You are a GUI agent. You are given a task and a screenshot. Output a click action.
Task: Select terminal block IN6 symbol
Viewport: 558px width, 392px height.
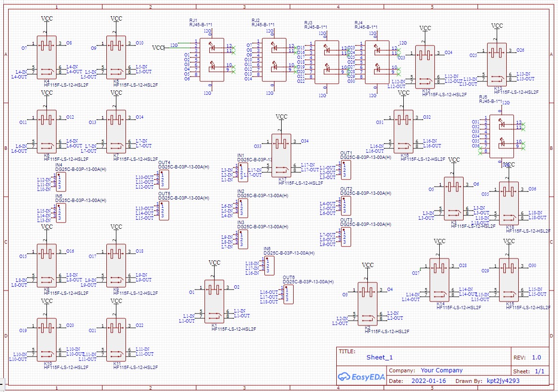coord(269,266)
